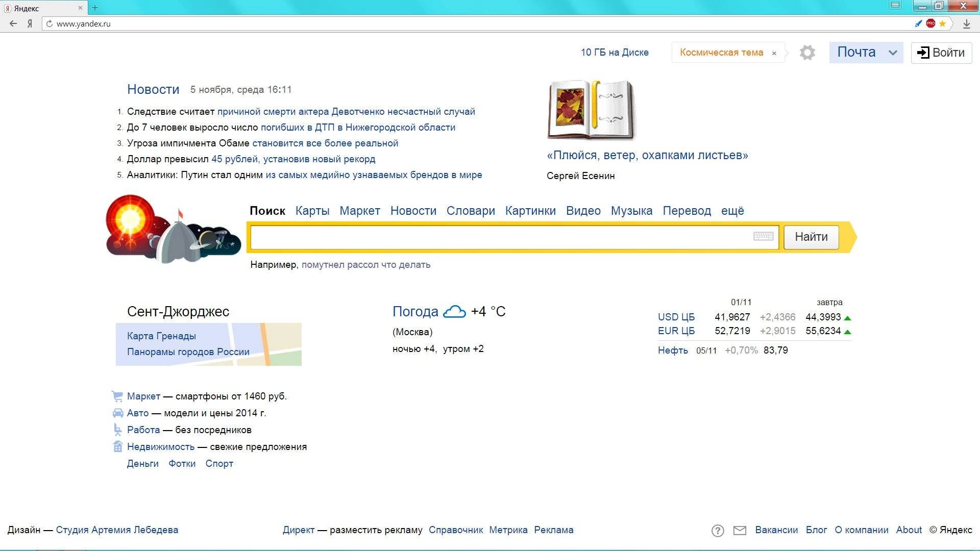Open the browser hamburger menu
The width and height of the screenshot is (980, 551).
point(895,6)
